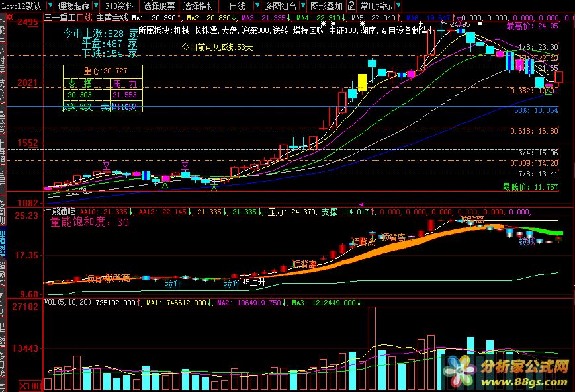Click the 所属板块 sector list text

pyautogui.click(x=287, y=31)
